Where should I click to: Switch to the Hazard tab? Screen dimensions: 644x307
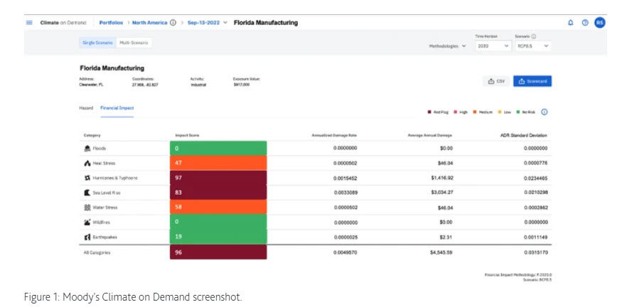tap(86, 108)
